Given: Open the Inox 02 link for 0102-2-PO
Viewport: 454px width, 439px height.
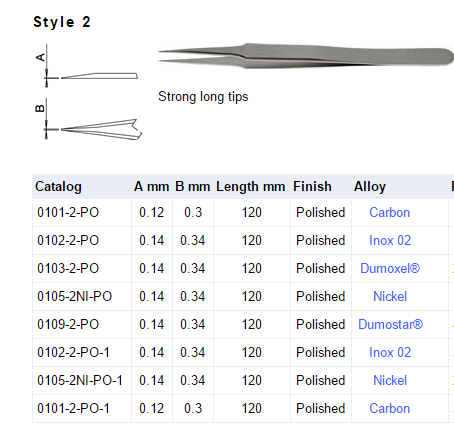Looking at the screenshot, I should [x=390, y=241].
